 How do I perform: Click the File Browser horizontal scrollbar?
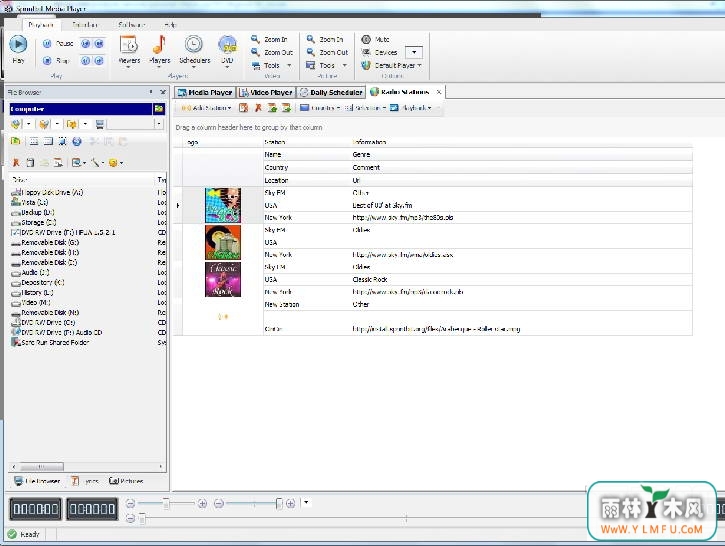[86, 466]
